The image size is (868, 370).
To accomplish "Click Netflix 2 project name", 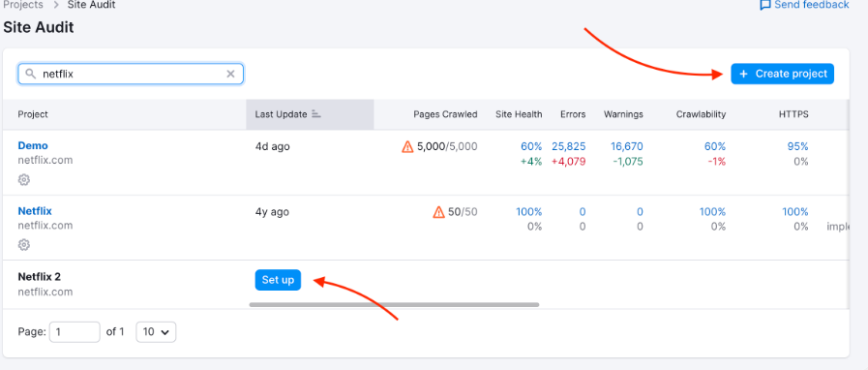I will [x=39, y=276].
